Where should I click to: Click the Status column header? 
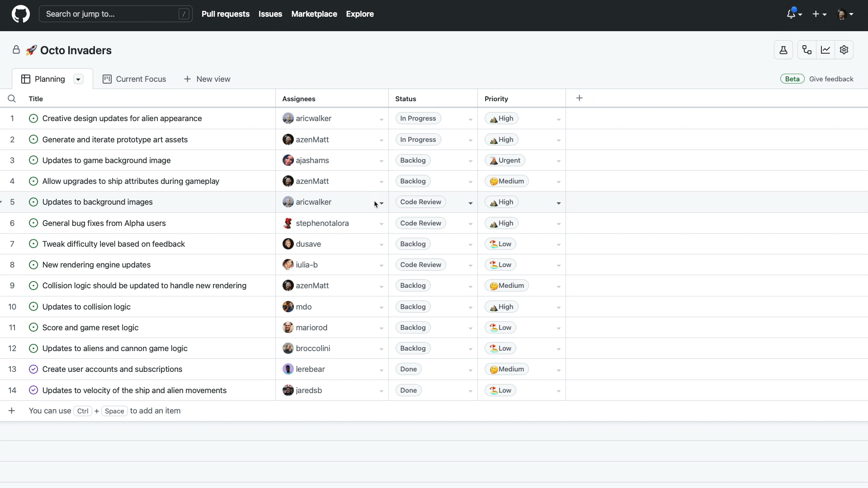pyautogui.click(x=406, y=99)
